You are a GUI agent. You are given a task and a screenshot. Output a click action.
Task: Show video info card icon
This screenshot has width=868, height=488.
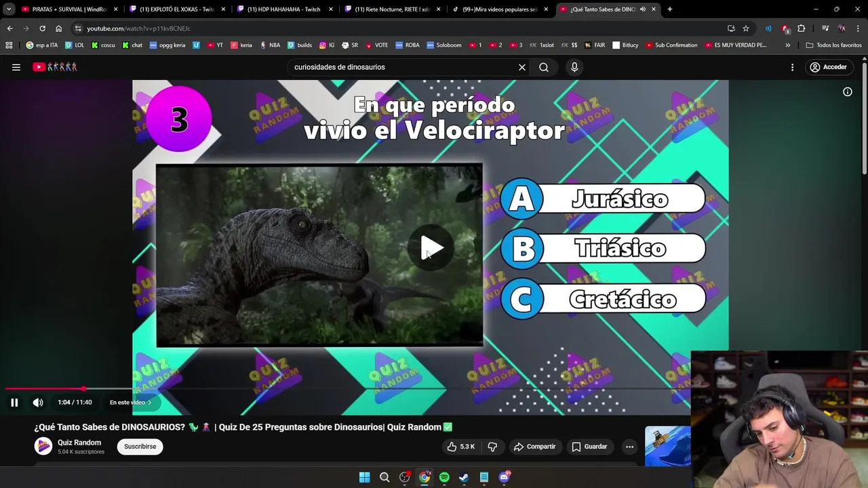[848, 91]
